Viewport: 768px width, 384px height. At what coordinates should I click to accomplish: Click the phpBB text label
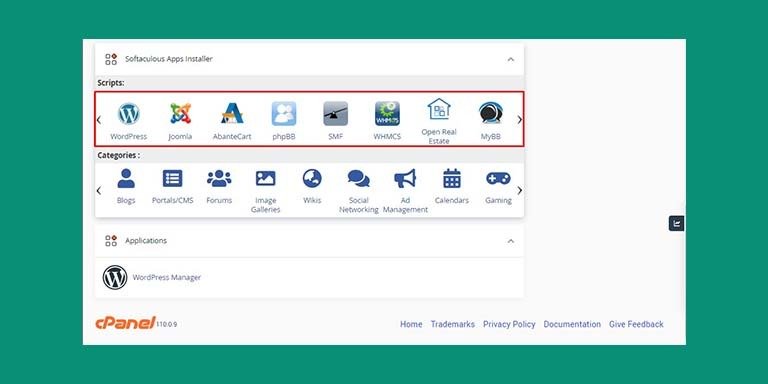click(284, 137)
